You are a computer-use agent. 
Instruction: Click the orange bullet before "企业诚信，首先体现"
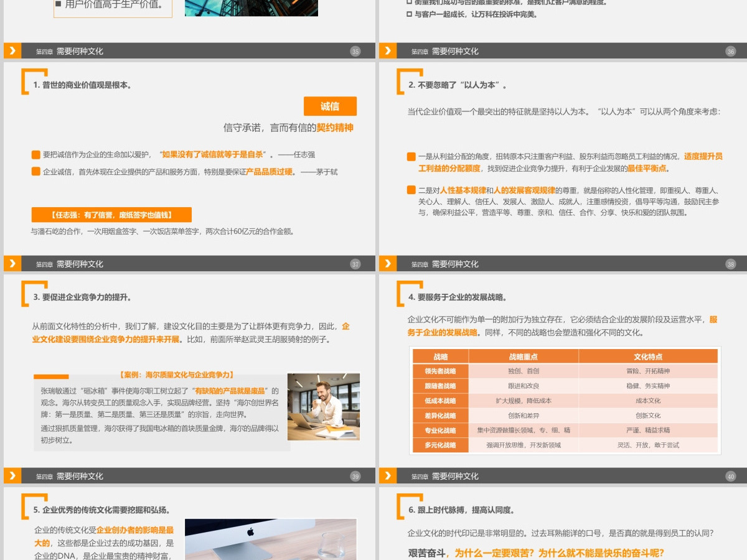(x=35, y=172)
